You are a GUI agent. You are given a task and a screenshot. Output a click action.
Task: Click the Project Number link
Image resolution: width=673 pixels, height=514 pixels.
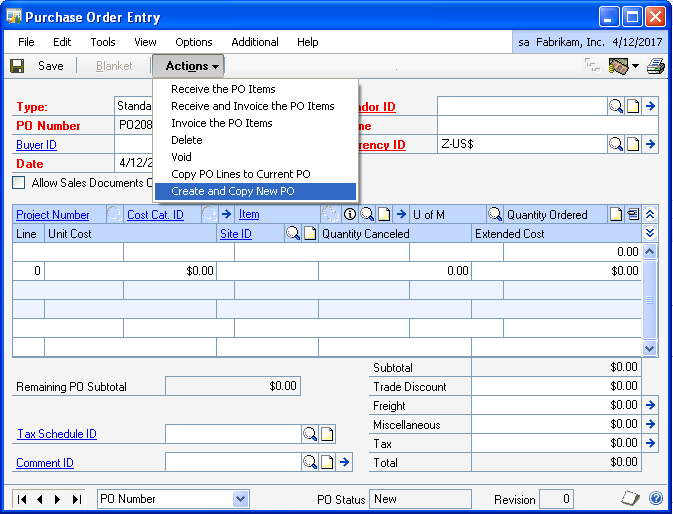(x=53, y=215)
